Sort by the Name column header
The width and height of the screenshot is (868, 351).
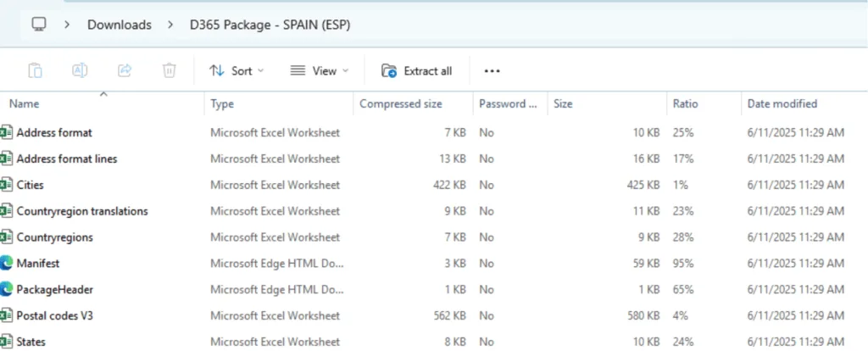point(25,104)
